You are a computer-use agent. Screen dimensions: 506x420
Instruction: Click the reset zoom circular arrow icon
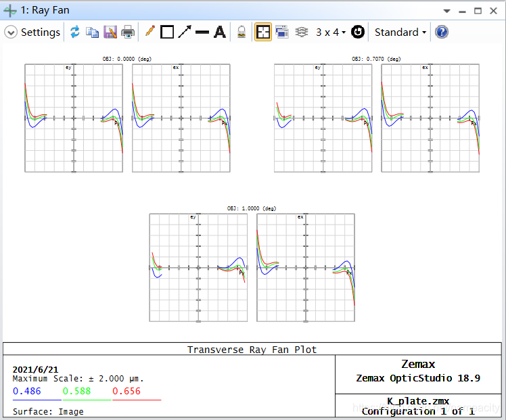tap(358, 32)
